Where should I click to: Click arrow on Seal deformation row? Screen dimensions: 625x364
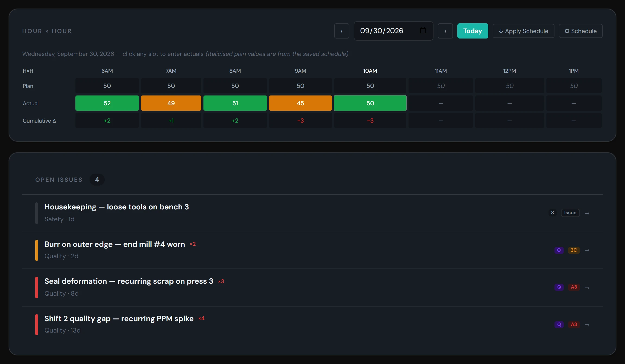587,288
